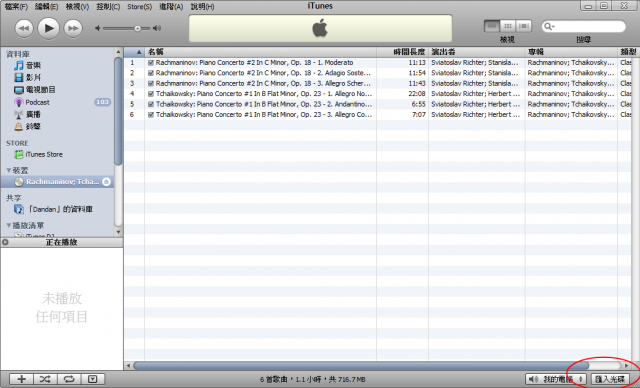Screen dimensions: 640x388
Task: Select the Rachmaninov CD device in sidebar
Action: (x=57, y=182)
